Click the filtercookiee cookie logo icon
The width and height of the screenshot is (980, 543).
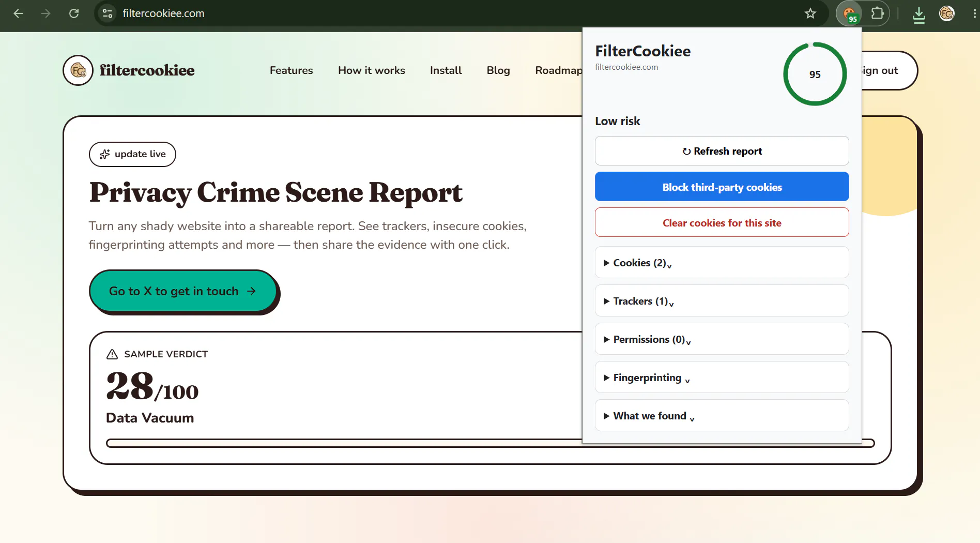pos(78,70)
